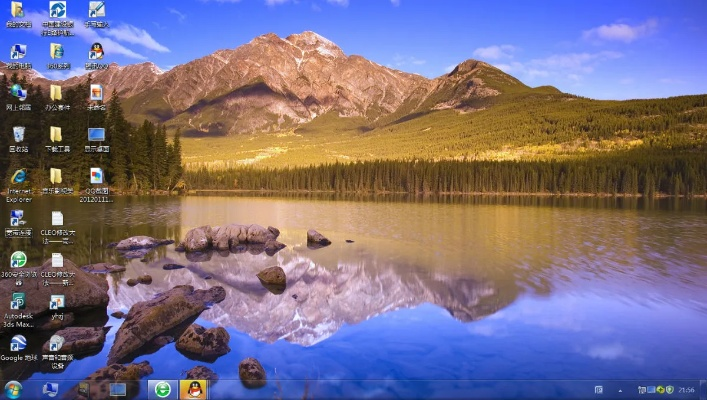This screenshot has width=707, height=400.
Task: Open the Windows Start menu orb
Action: (13, 389)
